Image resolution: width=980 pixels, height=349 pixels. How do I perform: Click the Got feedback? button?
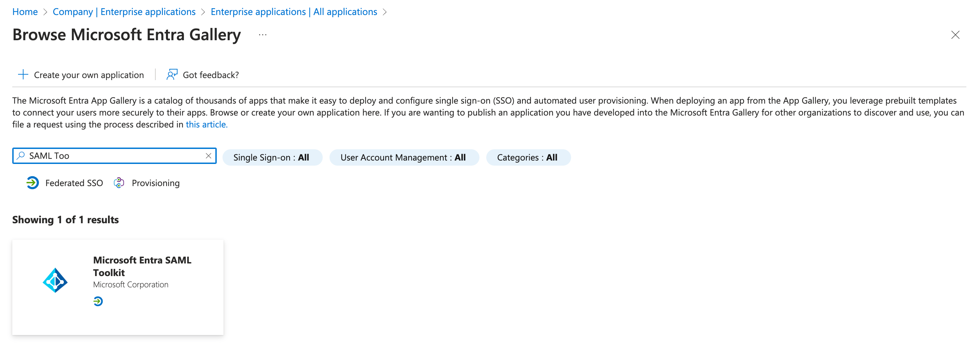tap(211, 75)
